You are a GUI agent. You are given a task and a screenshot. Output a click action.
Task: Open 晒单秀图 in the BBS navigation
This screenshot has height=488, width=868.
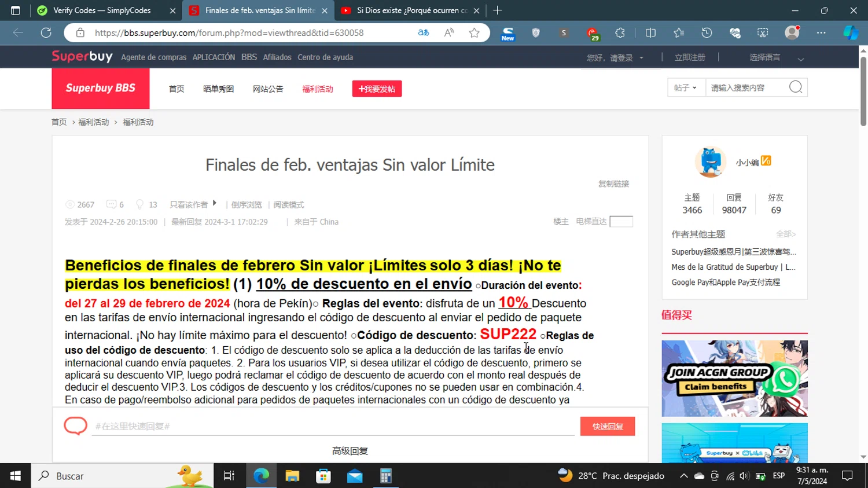click(x=218, y=89)
